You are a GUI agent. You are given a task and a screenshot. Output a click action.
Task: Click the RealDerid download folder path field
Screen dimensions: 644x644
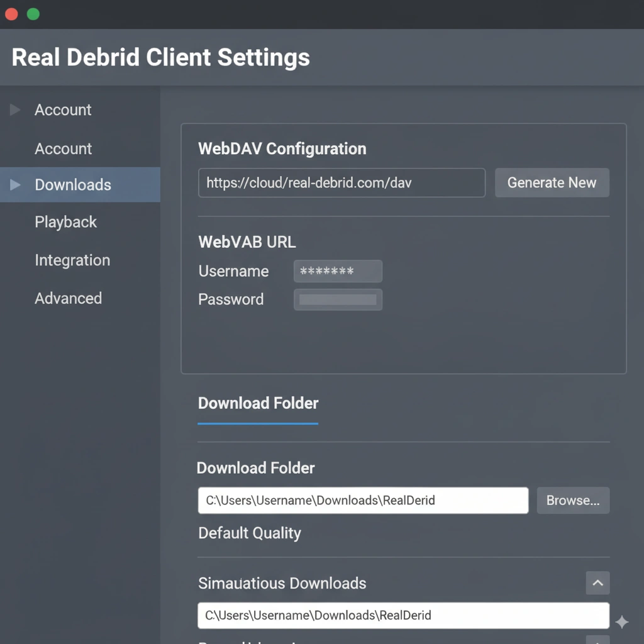(x=363, y=500)
